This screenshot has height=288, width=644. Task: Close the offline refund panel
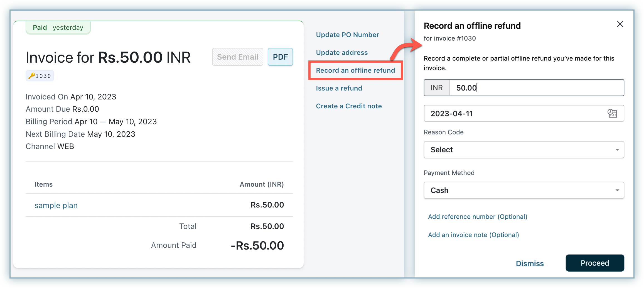(x=620, y=24)
